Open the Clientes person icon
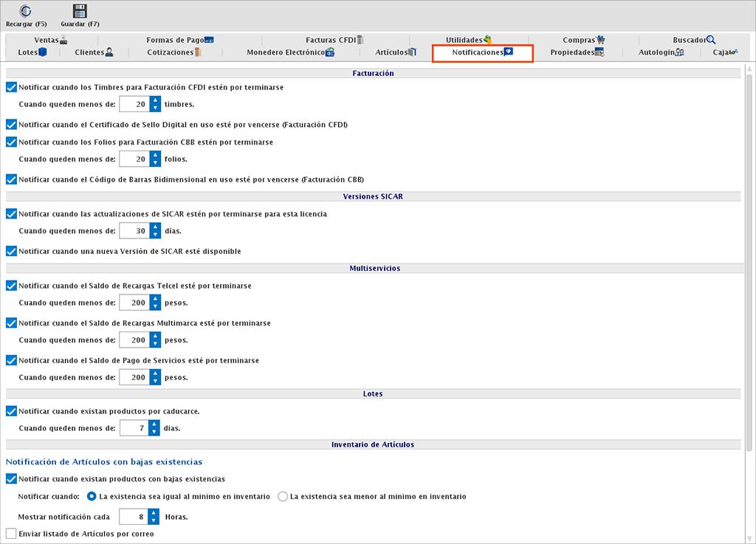This screenshot has width=756, height=544. click(109, 52)
